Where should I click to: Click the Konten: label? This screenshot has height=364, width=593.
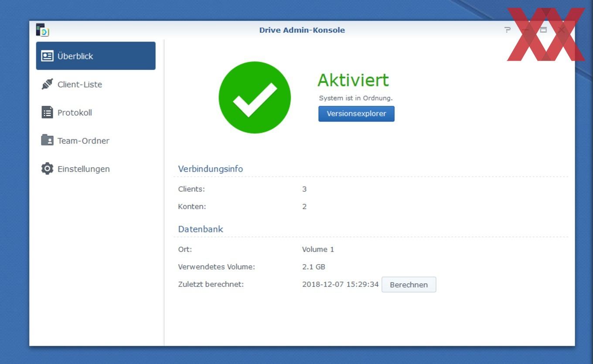coord(192,207)
